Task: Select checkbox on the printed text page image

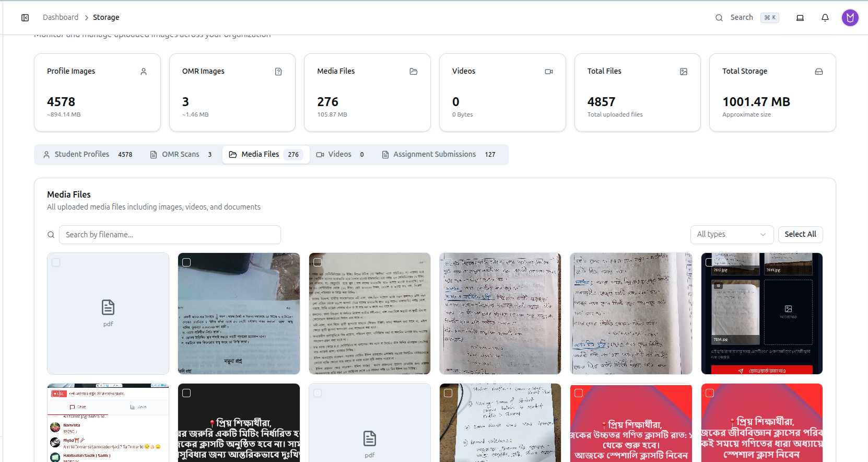Action: click(x=318, y=262)
